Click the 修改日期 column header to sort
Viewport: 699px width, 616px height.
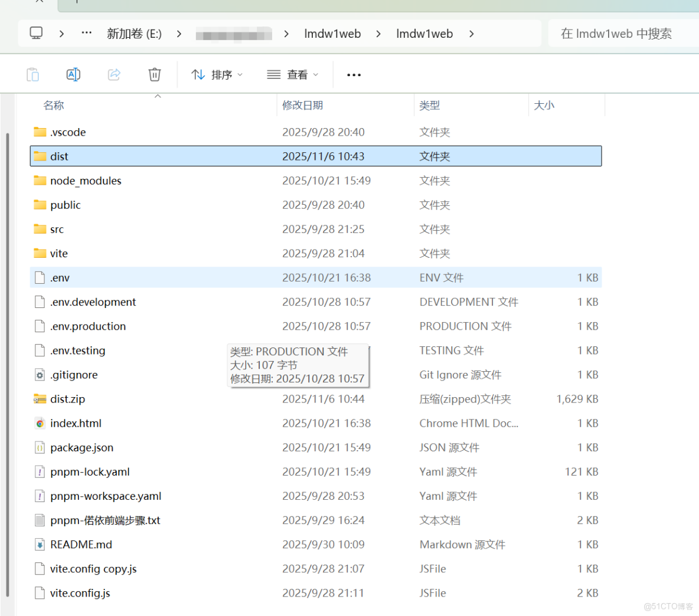(303, 105)
